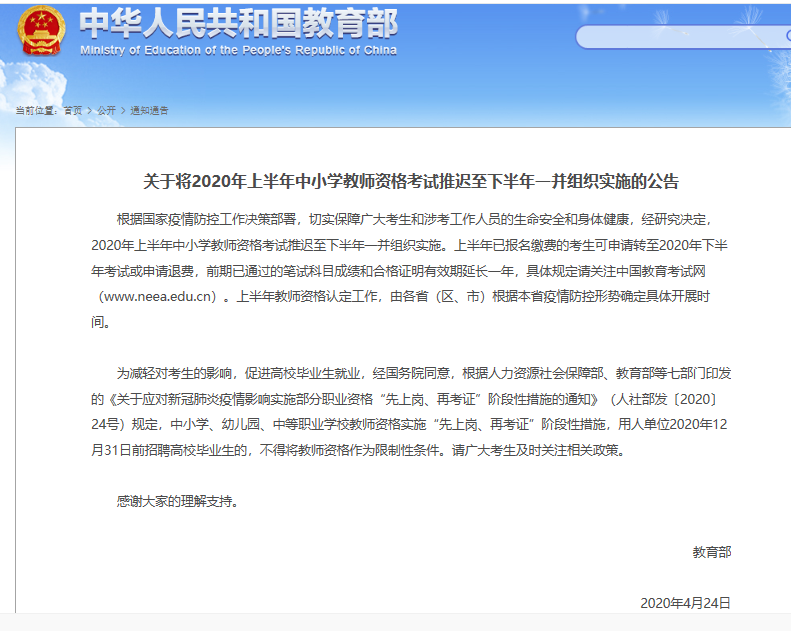791x631 pixels.
Task: Open the 公开 breadcrumb link
Action: (x=107, y=110)
